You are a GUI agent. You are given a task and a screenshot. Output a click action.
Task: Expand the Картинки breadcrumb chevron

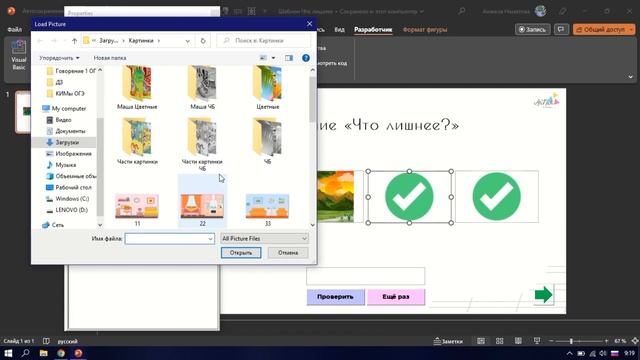point(159,41)
